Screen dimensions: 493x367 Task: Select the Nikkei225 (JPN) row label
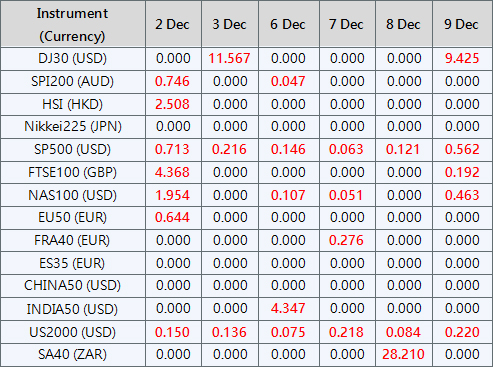[x=73, y=127]
